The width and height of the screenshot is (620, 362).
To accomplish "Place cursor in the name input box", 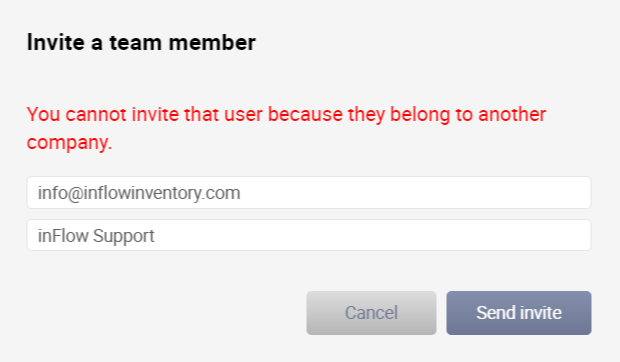I will (x=309, y=235).
